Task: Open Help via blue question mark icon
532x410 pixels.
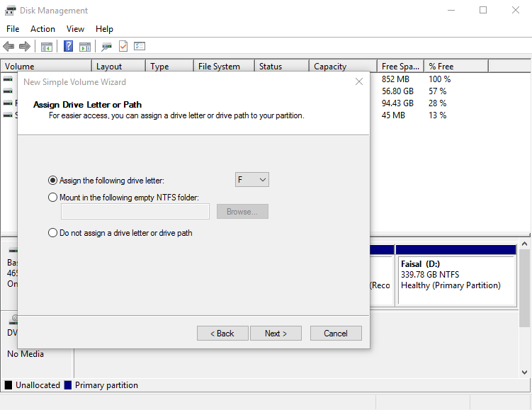Action: pos(69,47)
